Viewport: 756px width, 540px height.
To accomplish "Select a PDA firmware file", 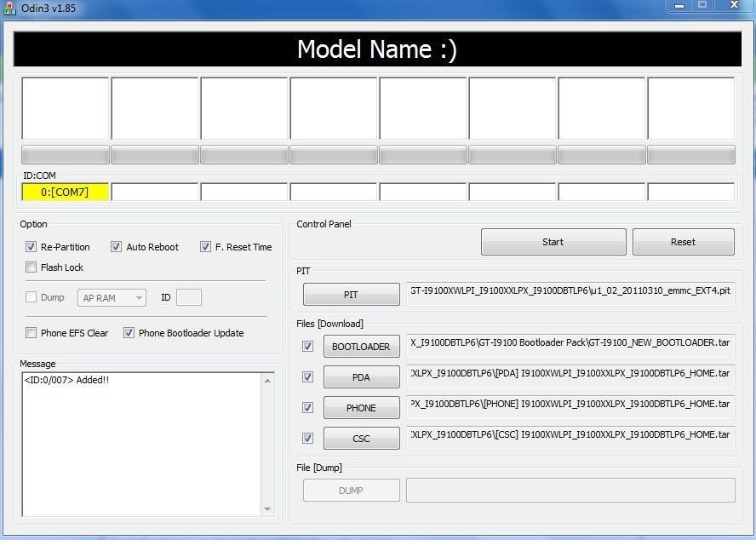I will pos(362,376).
